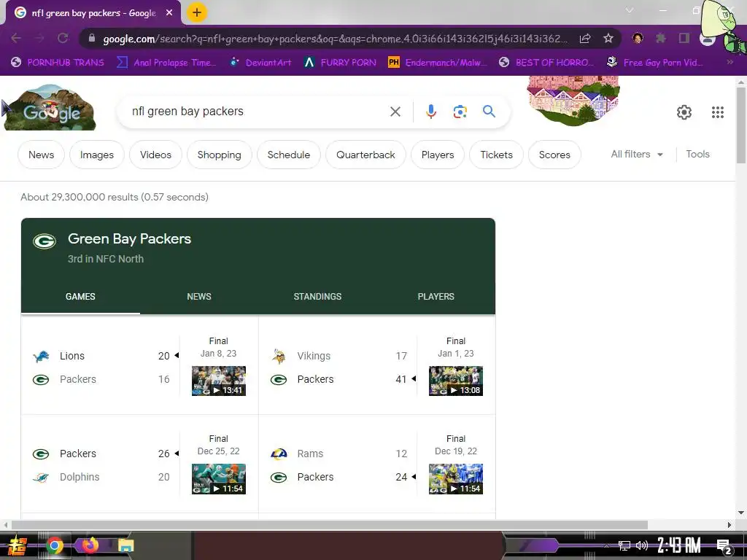Open the Vikings 17 game row
Viewport: 747px width, 560px height.
tap(338, 356)
